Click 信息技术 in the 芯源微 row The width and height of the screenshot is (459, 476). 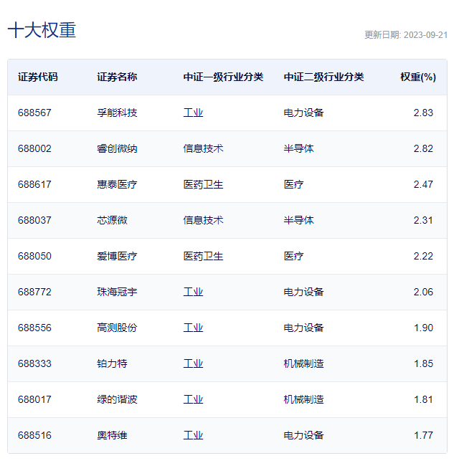pyautogui.click(x=203, y=220)
